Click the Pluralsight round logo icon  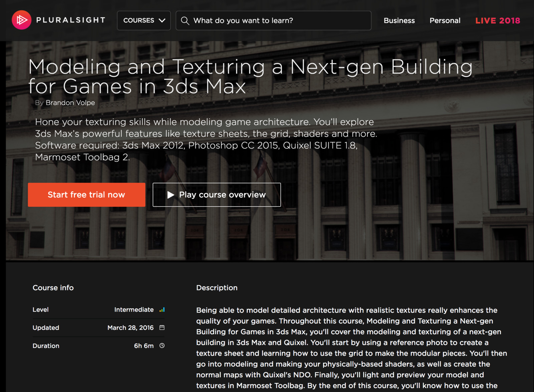point(22,20)
